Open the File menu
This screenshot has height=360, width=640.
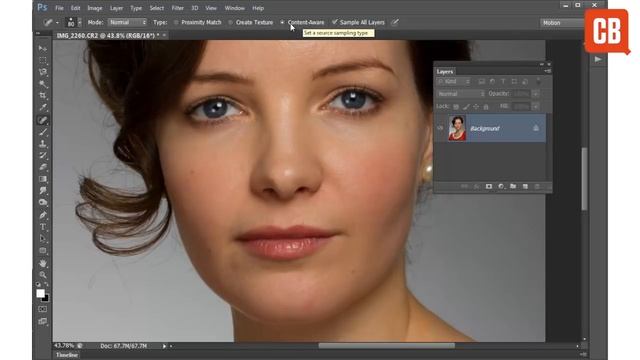[59, 8]
